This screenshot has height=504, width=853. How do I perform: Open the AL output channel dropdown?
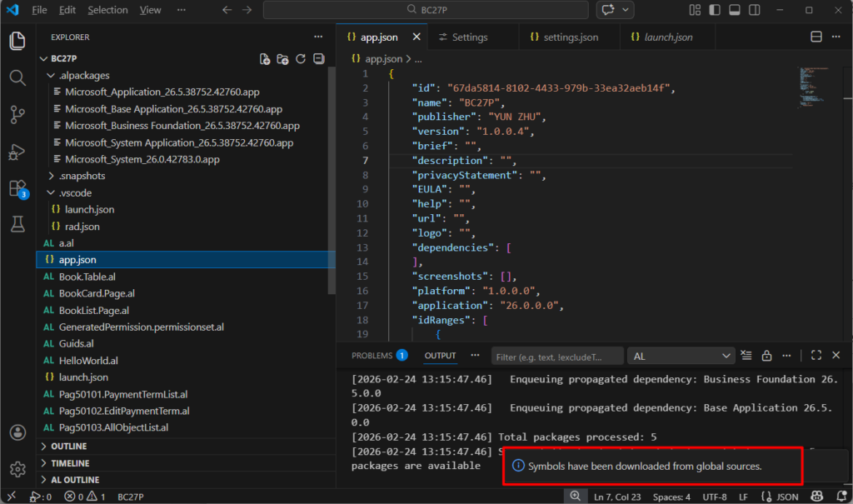pyautogui.click(x=681, y=356)
